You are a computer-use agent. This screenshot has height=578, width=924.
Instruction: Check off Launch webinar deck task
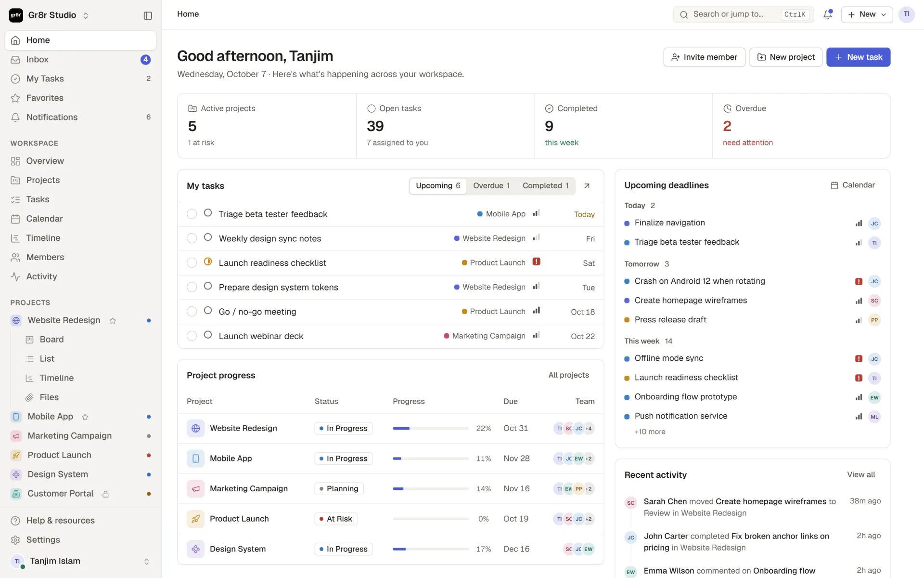pos(192,336)
